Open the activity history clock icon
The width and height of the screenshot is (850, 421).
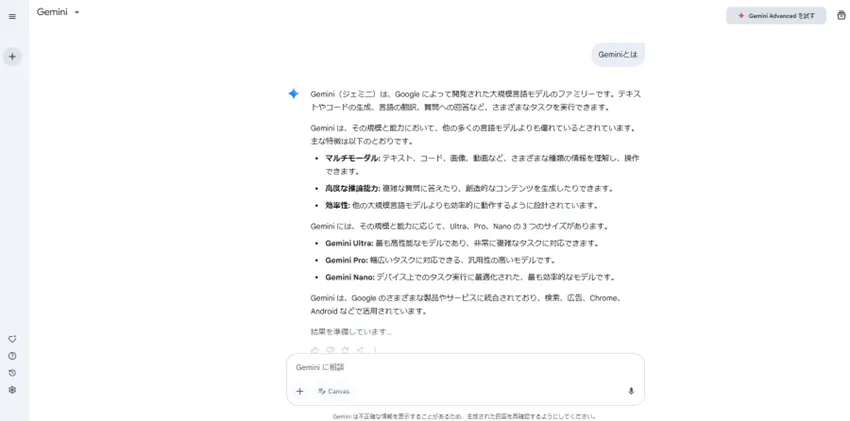tap(12, 373)
